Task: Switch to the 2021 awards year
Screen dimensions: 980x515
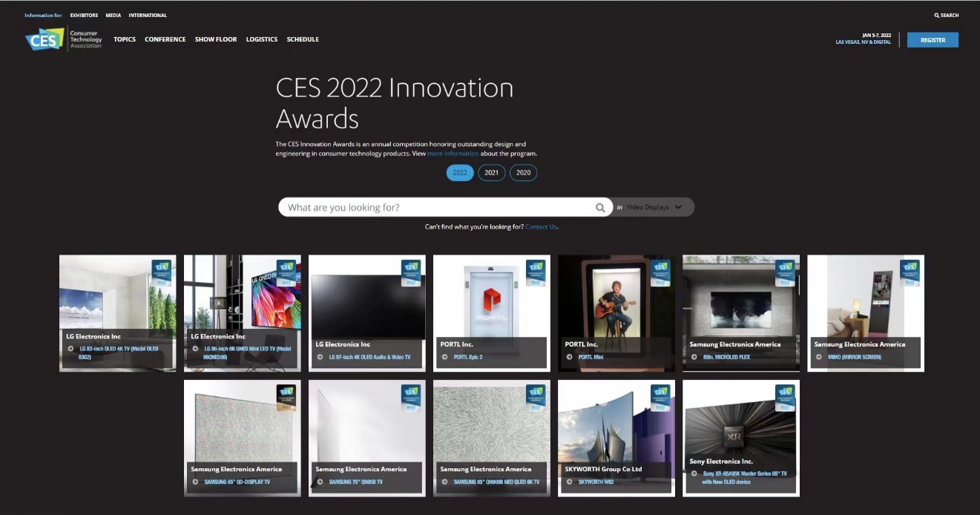Action: point(491,173)
